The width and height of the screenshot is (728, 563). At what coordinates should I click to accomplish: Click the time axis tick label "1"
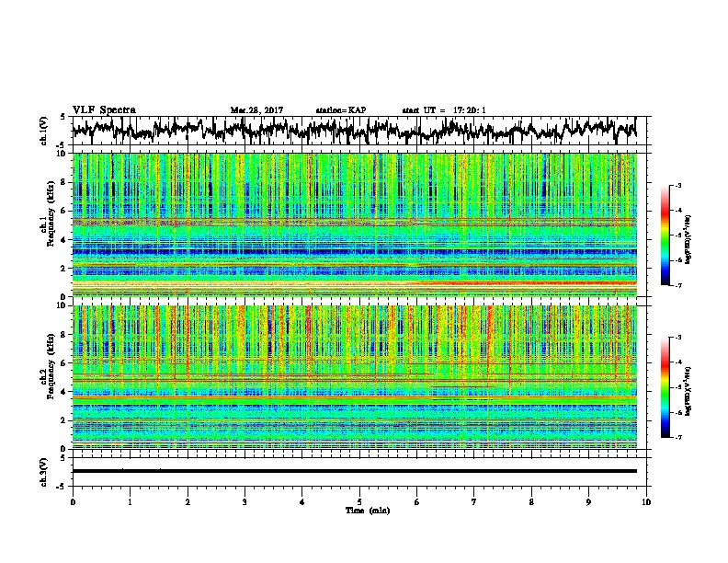tap(131, 501)
